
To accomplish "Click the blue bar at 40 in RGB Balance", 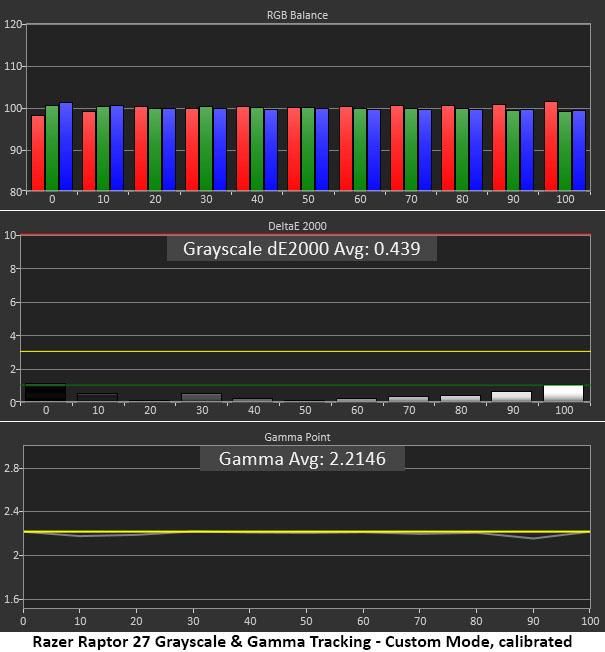I will [271, 150].
